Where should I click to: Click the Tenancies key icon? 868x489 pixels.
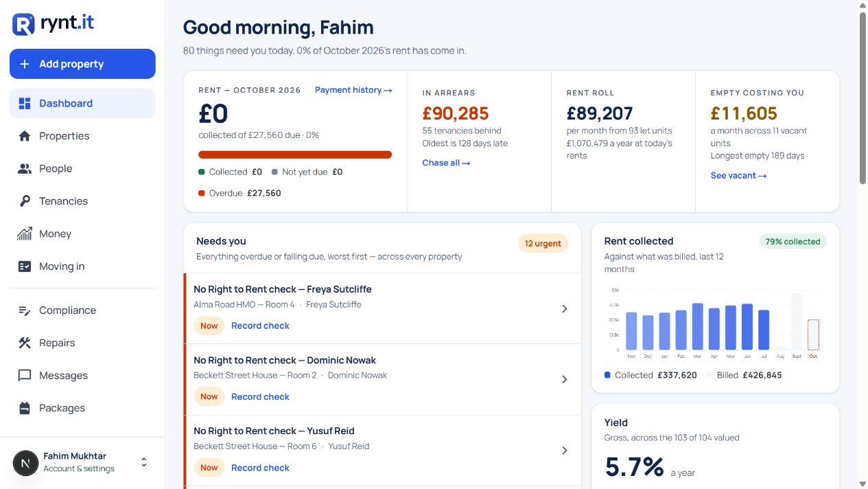click(25, 201)
